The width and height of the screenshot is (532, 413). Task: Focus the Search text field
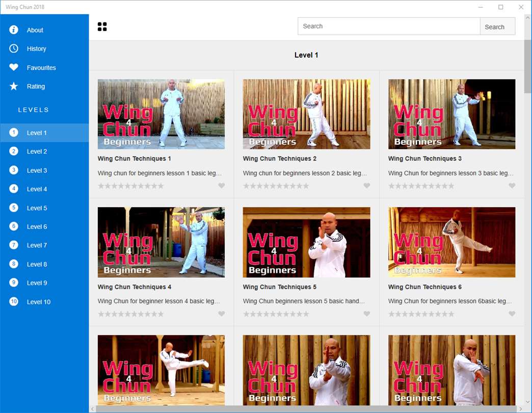pyautogui.click(x=389, y=27)
